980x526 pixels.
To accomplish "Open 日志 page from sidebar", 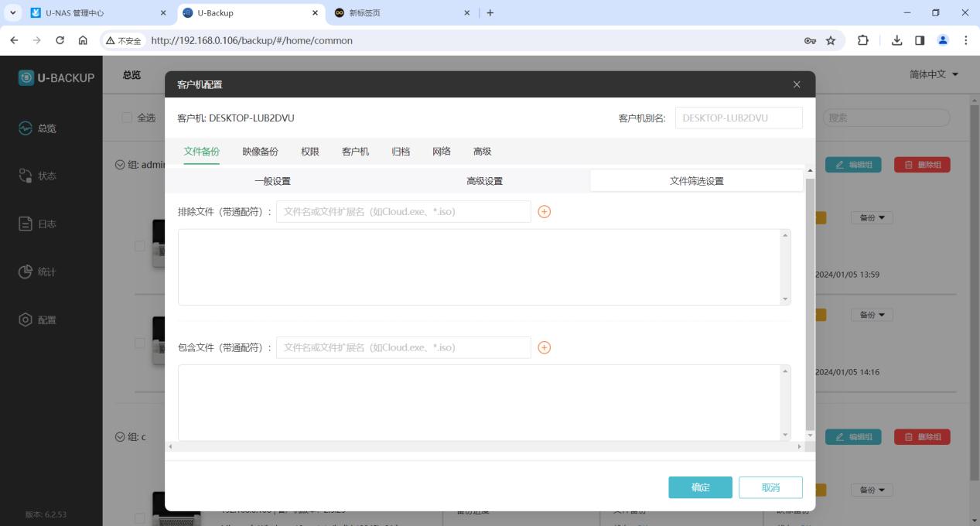I will [x=46, y=224].
